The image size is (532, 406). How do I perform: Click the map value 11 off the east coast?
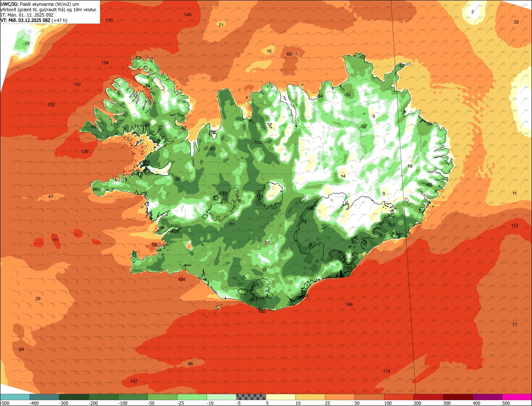(515, 193)
